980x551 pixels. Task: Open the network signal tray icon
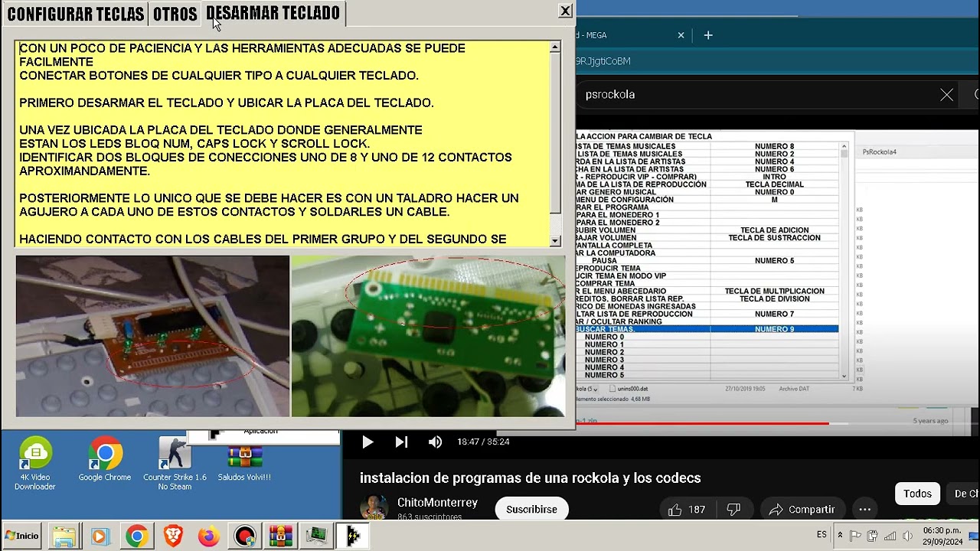point(891,536)
